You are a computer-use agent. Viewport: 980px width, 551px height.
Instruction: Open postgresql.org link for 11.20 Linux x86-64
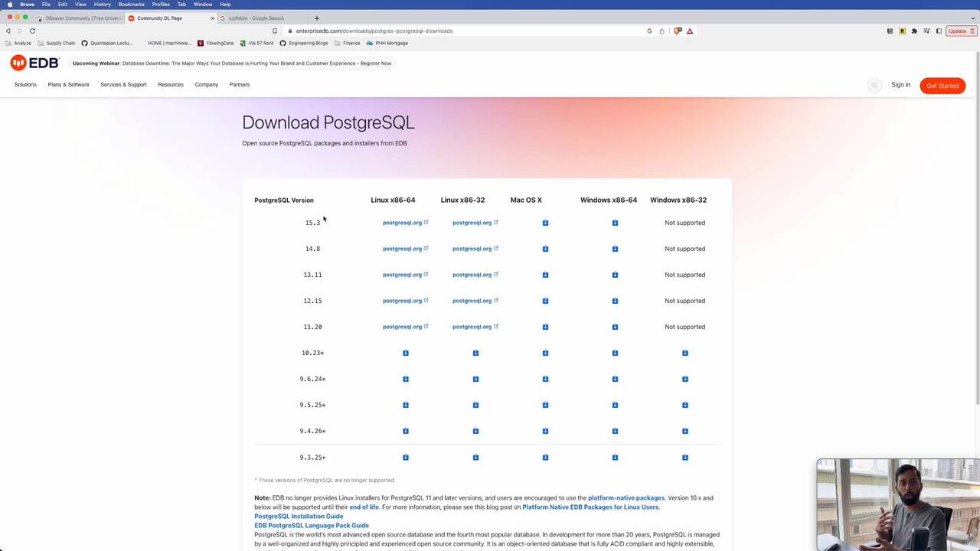(x=405, y=327)
